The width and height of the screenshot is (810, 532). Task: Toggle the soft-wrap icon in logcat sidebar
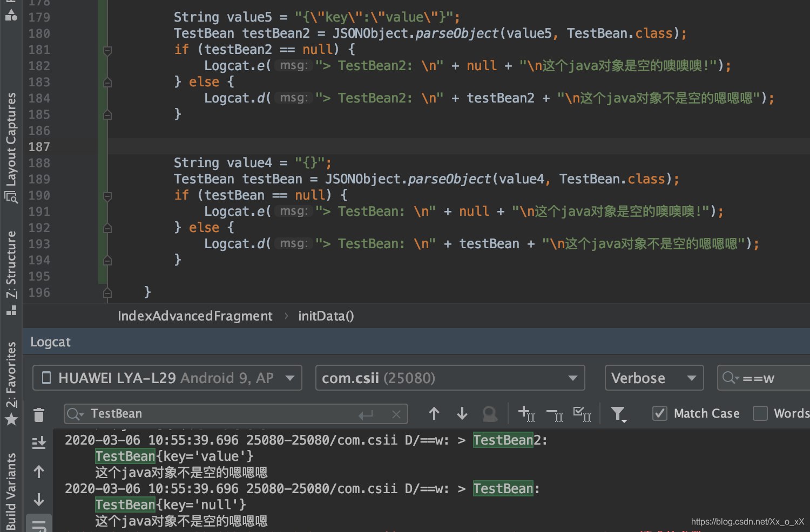point(39,526)
